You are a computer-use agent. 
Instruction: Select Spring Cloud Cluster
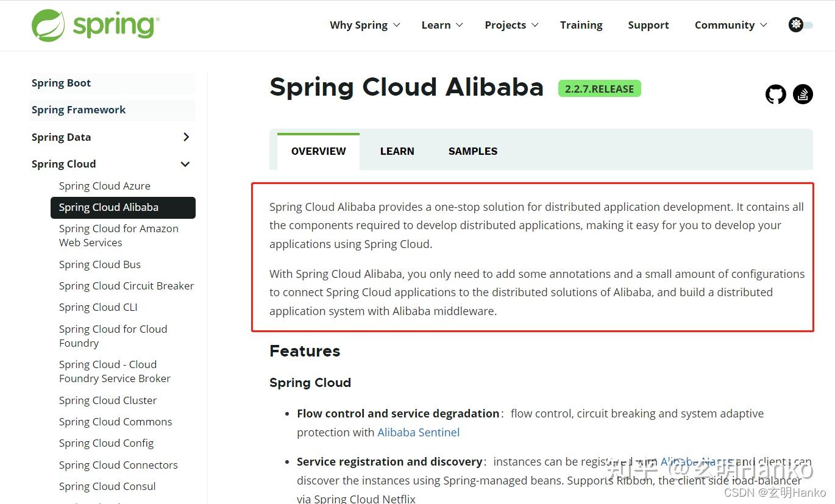click(108, 400)
